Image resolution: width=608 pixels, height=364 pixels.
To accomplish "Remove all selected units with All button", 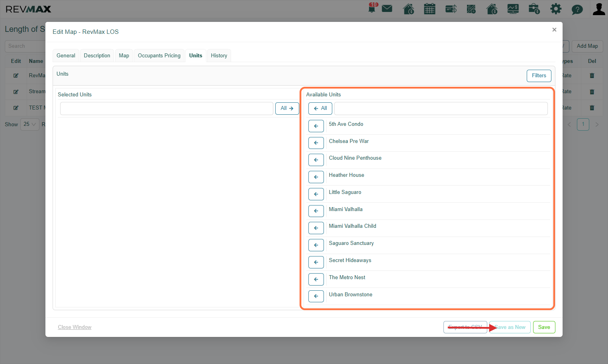I will (x=287, y=108).
